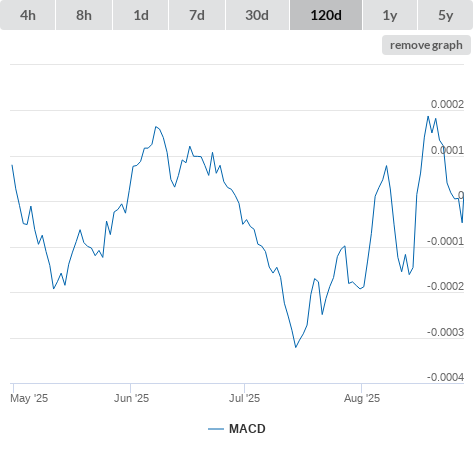Click the -0.0004 y-axis label

[445, 377]
